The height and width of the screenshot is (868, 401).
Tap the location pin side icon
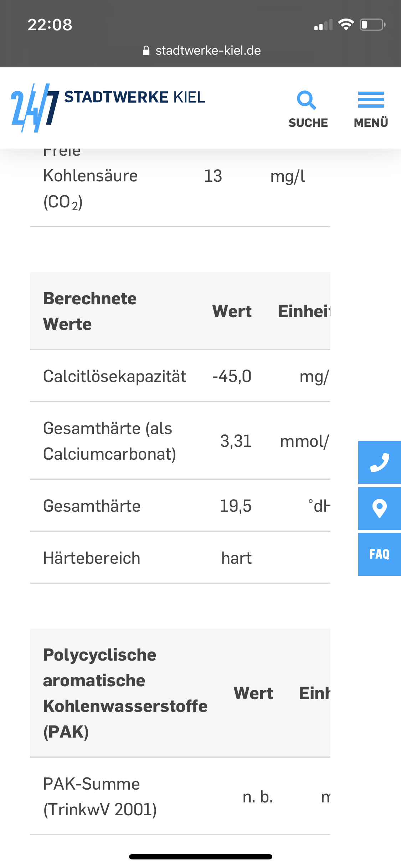click(380, 508)
